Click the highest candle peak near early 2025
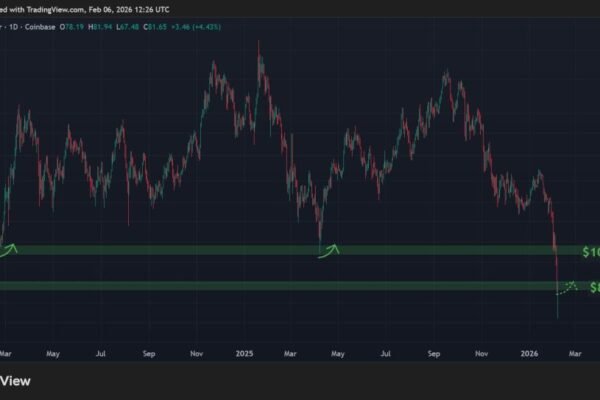600x400 pixels. click(260, 45)
